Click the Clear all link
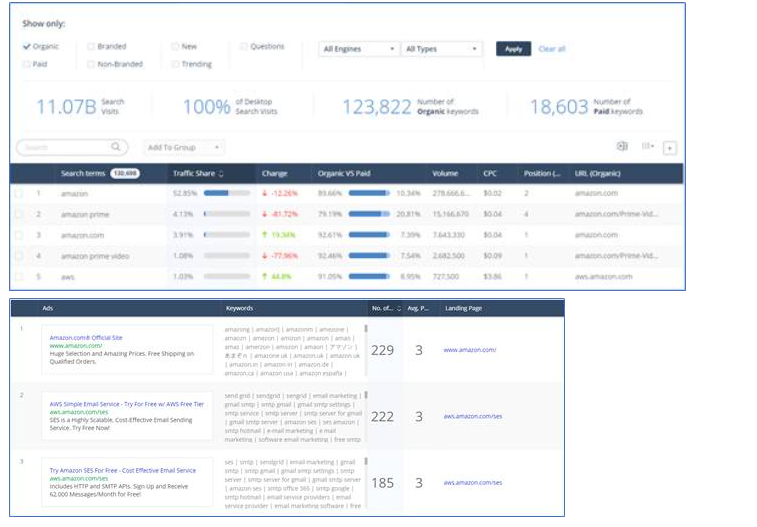The image size is (757, 527). point(551,49)
